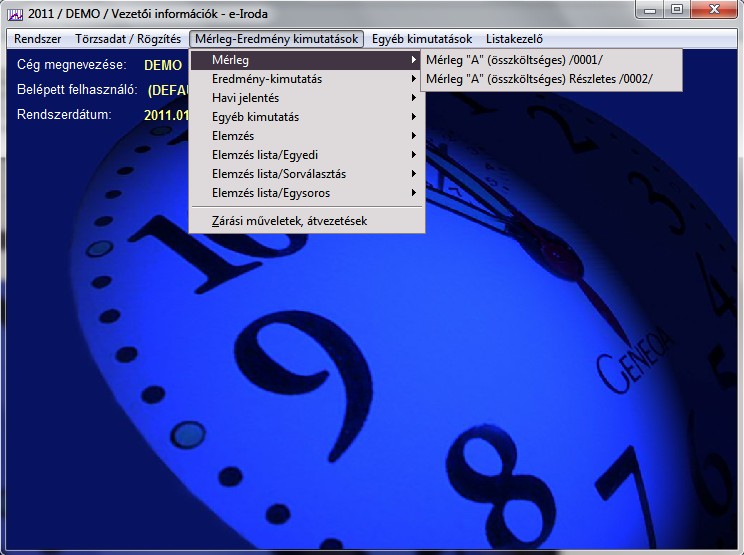The width and height of the screenshot is (744, 555).
Task: Open the Rendszer menu
Action: coord(38,39)
